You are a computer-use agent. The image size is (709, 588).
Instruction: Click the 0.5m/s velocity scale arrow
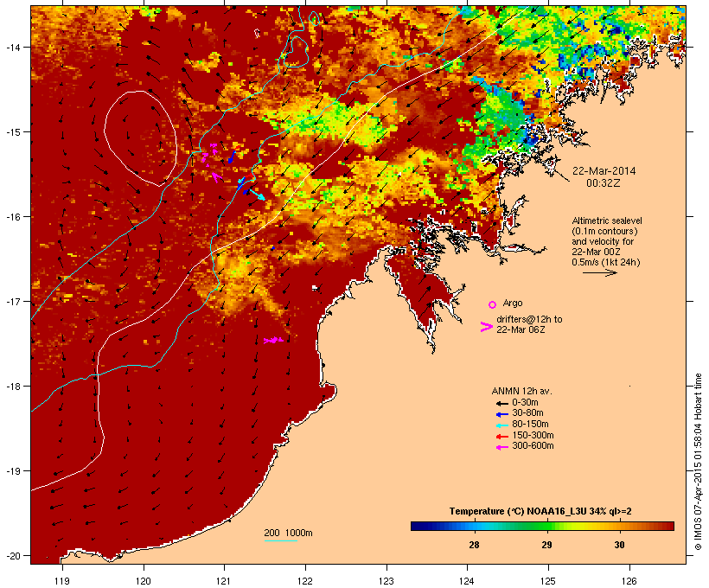600,272
